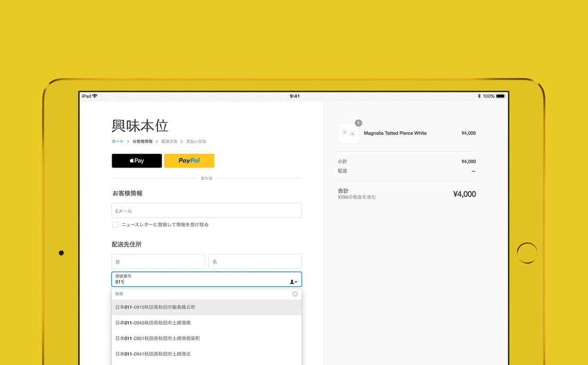Tap the Magnolia Tatted Pierce product thumbnail
The height and width of the screenshot is (365, 588).
pyautogui.click(x=349, y=133)
